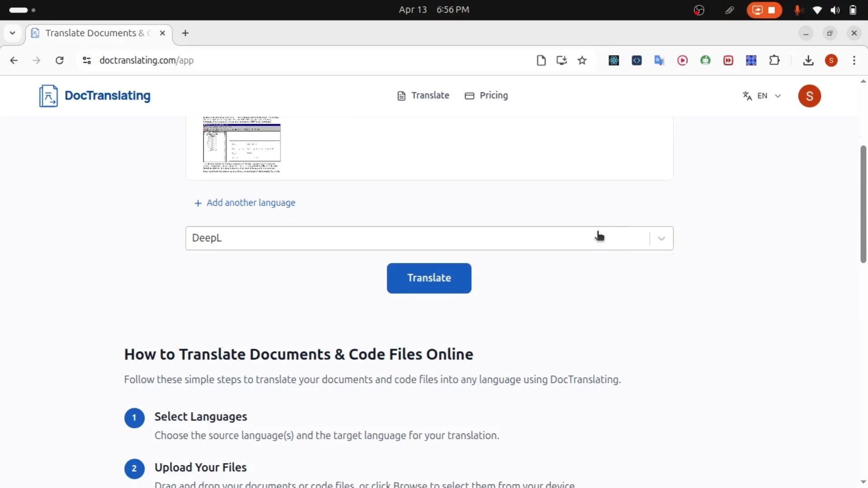Click the Select Languages step heading

point(201,417)
